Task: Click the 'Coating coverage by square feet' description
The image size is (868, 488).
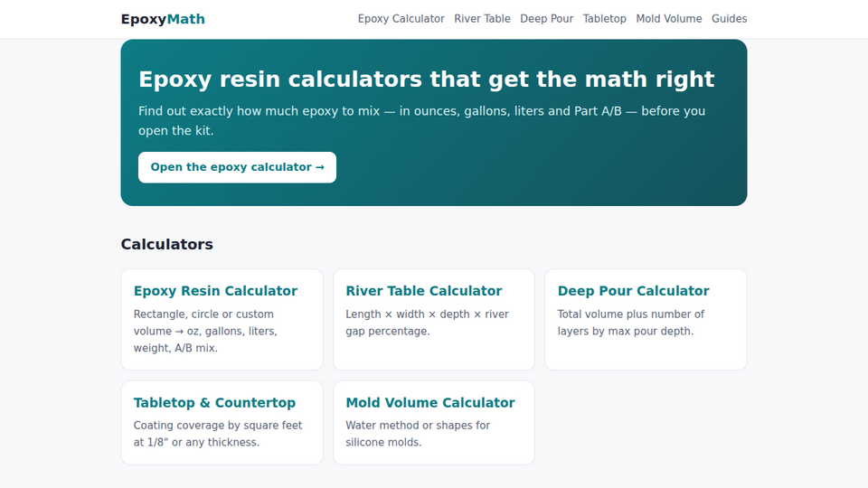Action: click(x=218, y=434)
